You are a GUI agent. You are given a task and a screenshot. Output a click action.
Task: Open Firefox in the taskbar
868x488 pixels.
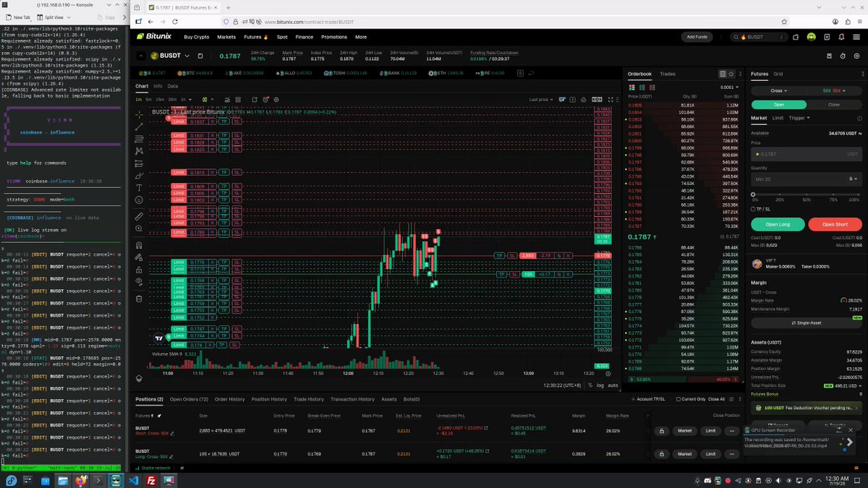pyautogui.click(x=82, y=481)
